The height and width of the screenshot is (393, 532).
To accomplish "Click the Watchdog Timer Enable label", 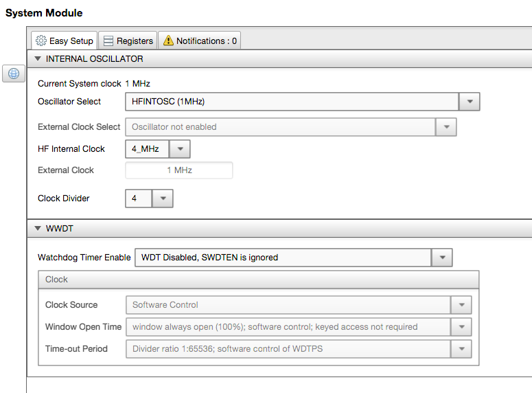I will (84, 258).
